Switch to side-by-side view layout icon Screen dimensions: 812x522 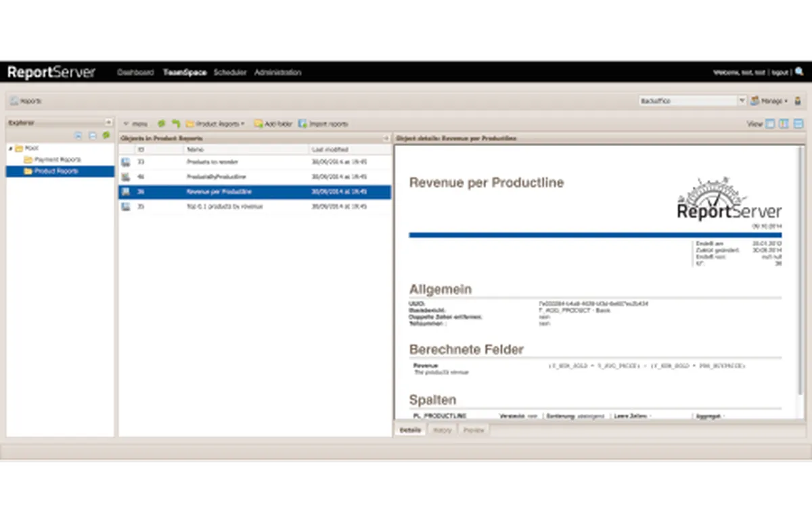[x=784, y=124]
